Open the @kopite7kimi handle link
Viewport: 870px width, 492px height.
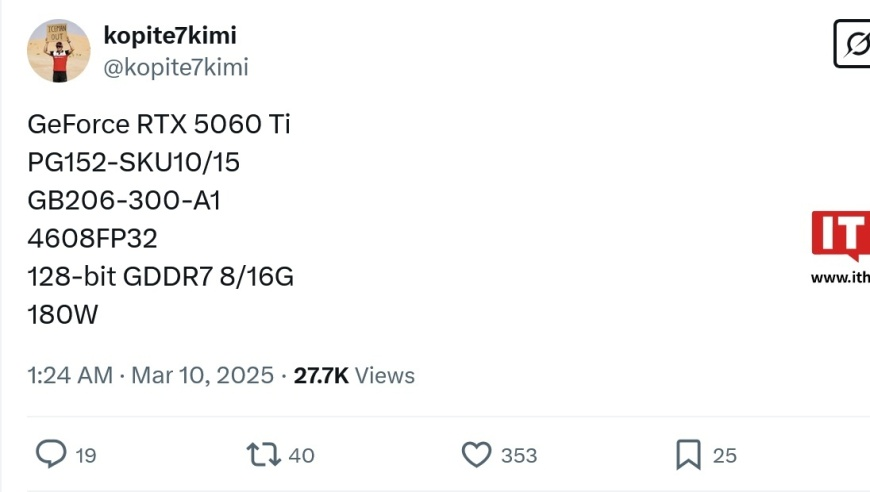tap(176, 68)
